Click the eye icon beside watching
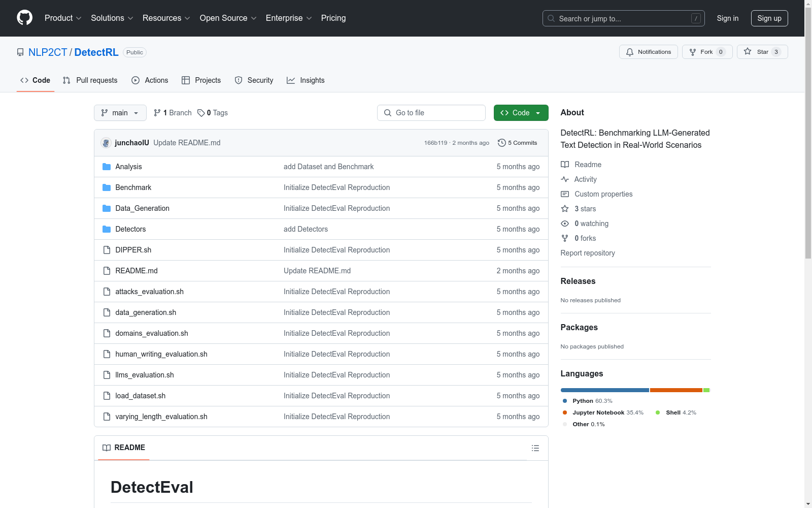Screen dimensions: 812x508 click(565, 224)
